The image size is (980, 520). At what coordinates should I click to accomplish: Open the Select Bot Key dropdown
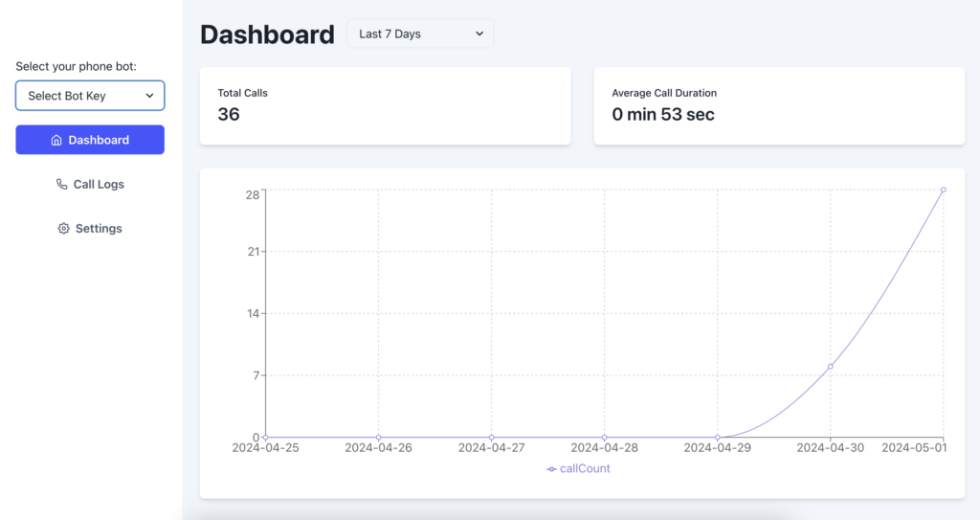point(89,96)
